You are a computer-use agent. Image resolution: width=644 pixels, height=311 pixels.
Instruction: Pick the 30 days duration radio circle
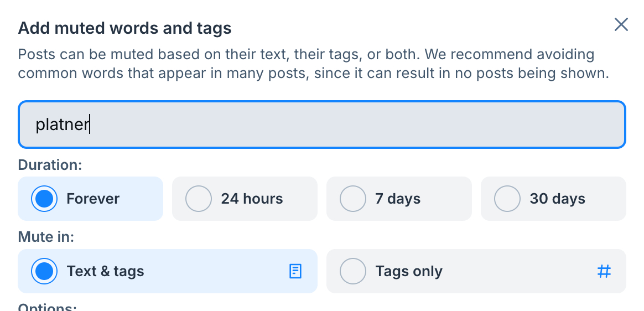pos(507,199)
